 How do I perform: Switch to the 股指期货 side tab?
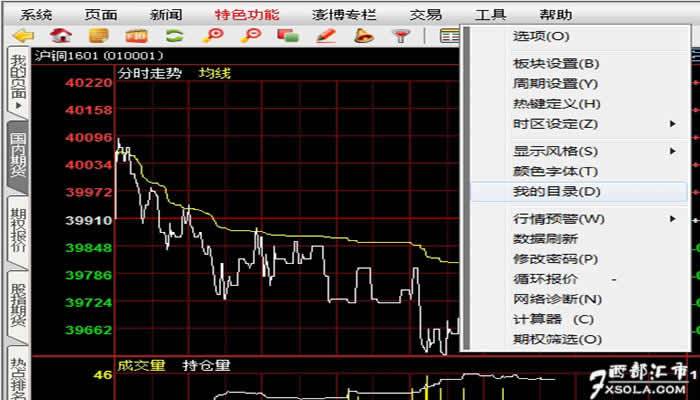(x=18, y=307)
